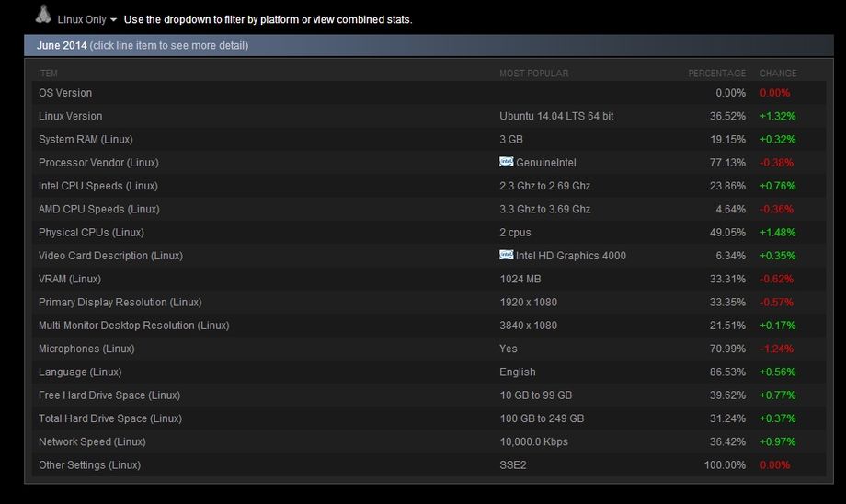The width and height of the screenshot is (846, 504).
Task: Open VRAM (Linux) details
Action: tap(429, 279)
